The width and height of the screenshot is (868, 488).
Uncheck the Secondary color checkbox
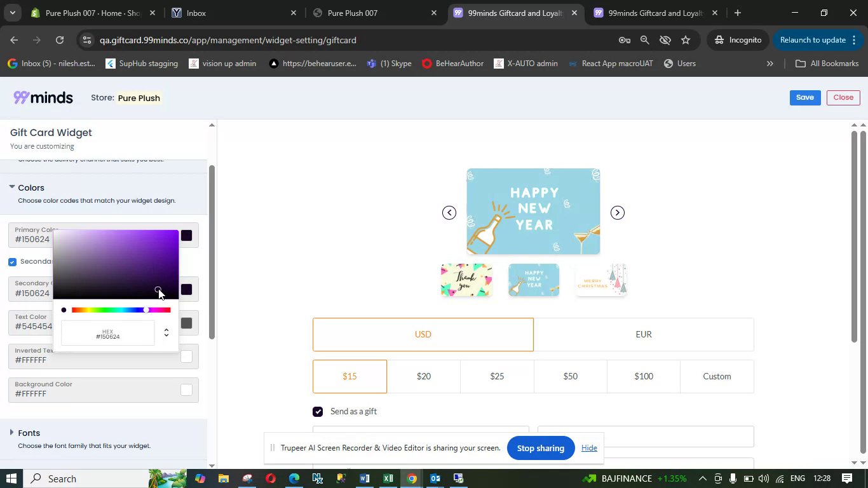pyautogui.click(x=12, y=262)
